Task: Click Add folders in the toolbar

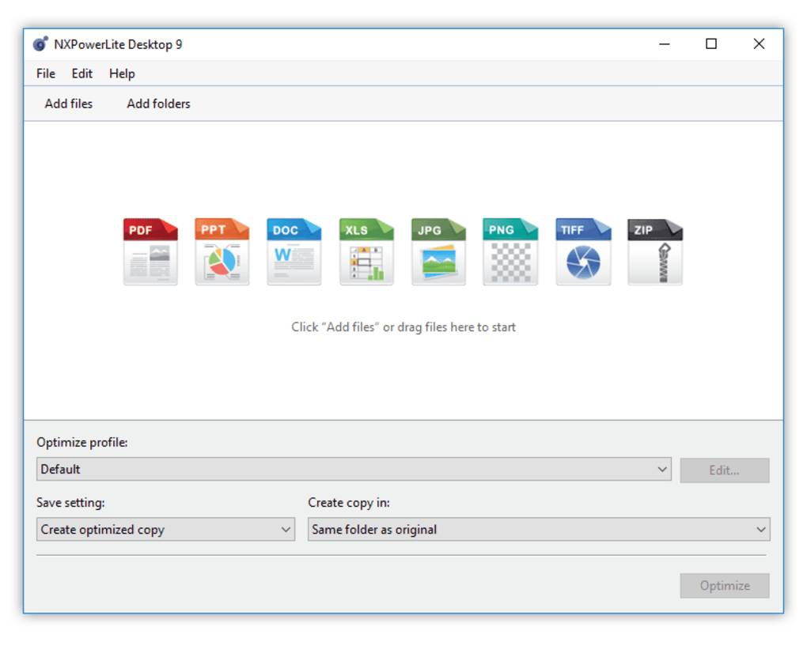Action: (157, 104)
